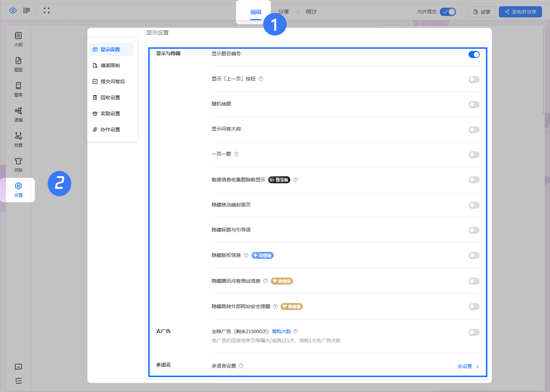This screenshot has width=550, height=392.
Task: Click the 试答 button
Action: (482, 12)
